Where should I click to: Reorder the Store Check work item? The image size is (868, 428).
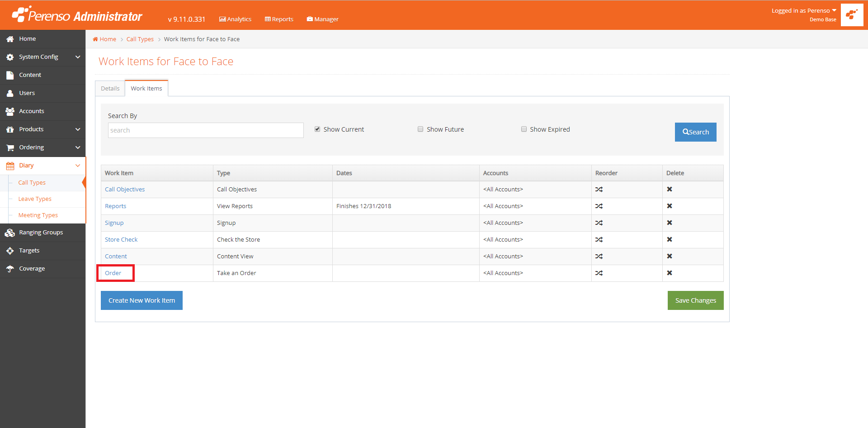[599, 240]
